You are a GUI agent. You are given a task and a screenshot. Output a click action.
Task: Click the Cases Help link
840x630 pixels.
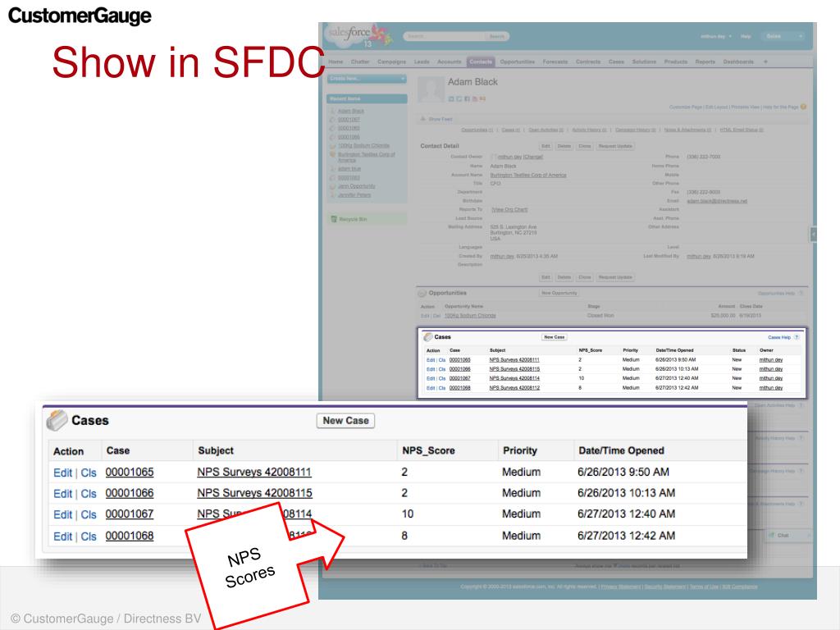(x=779, y=337)
